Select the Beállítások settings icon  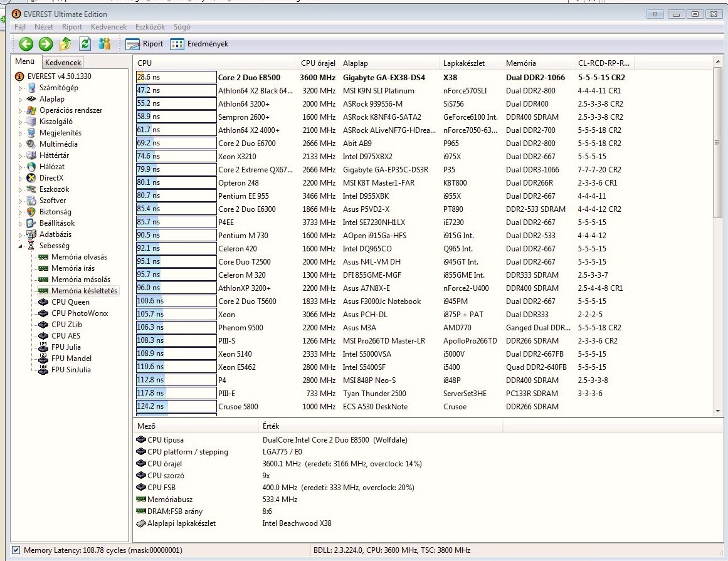click(x=31, y=223)
